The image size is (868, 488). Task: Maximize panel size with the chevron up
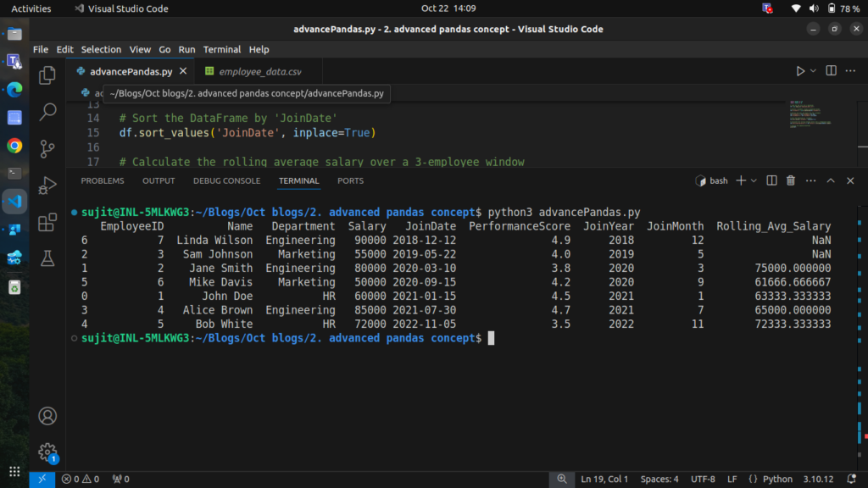[831, 180]
